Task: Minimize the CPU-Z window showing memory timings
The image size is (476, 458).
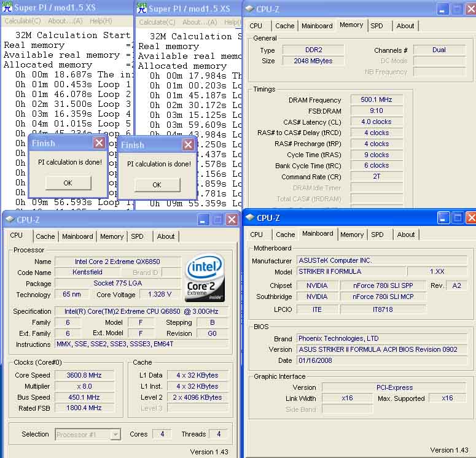Action: [x=443, y=9]
